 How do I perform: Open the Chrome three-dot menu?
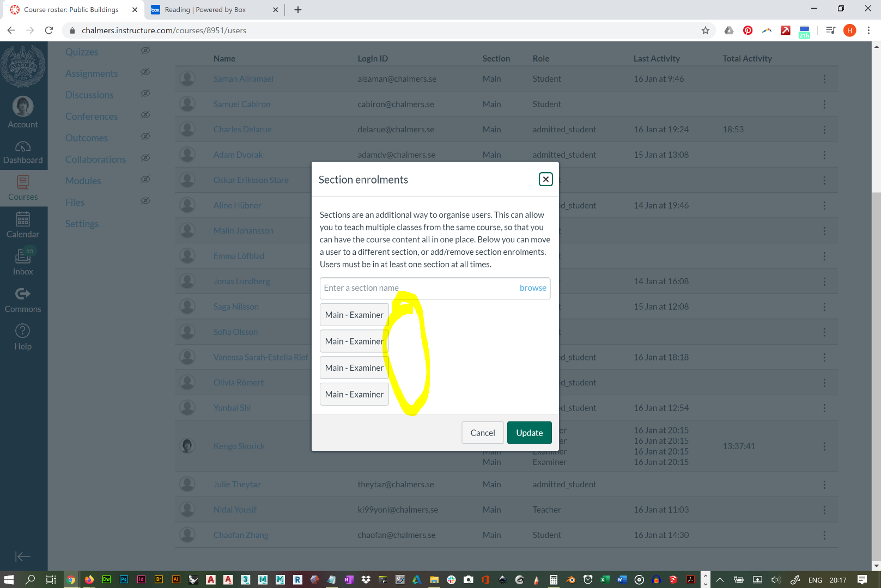tap(868, 30)
